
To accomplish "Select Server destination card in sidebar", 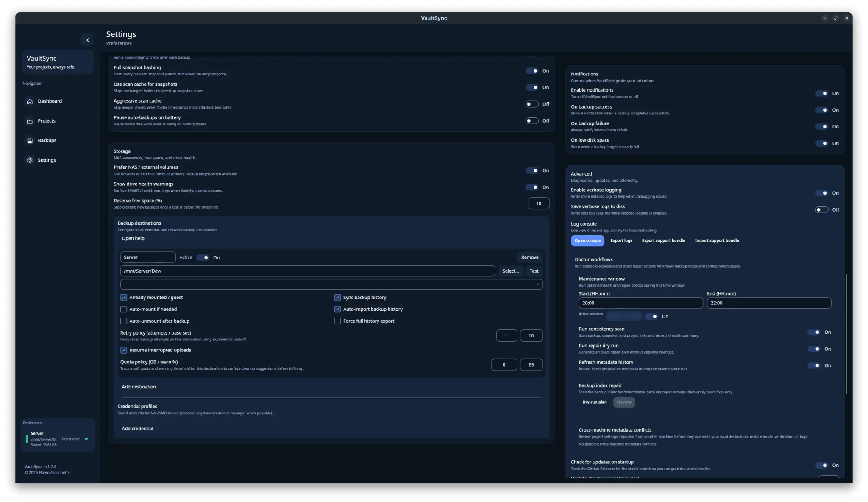I will 58,439.
